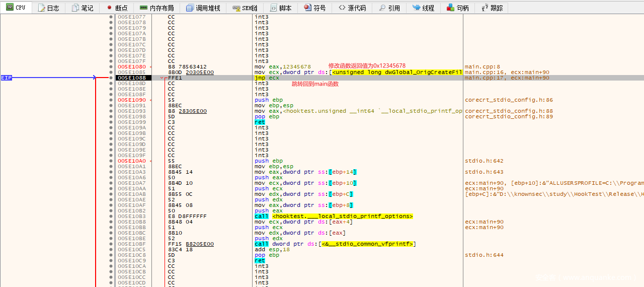Open the 引用 (References) tab
This screenshot has width=644, height=287.
point(389,8)
